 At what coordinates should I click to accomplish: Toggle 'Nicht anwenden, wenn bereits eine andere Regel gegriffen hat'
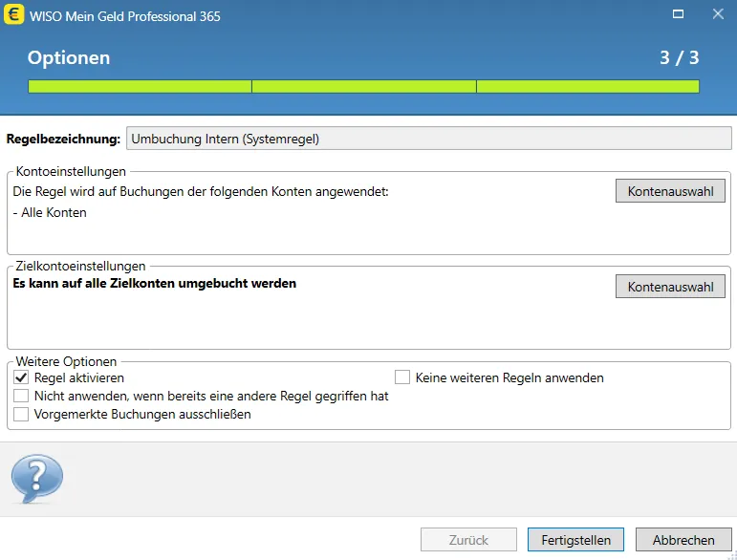[21, 396]
